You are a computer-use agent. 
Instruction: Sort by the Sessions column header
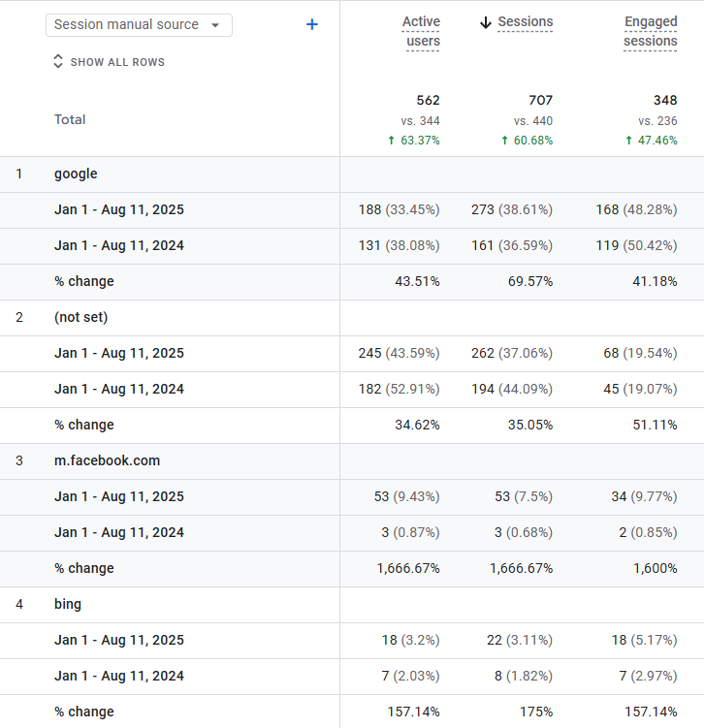point(526,22)
